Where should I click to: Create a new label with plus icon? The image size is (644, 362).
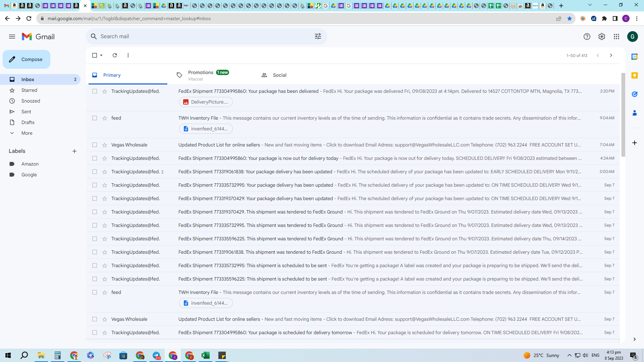[x=74, y=151]
